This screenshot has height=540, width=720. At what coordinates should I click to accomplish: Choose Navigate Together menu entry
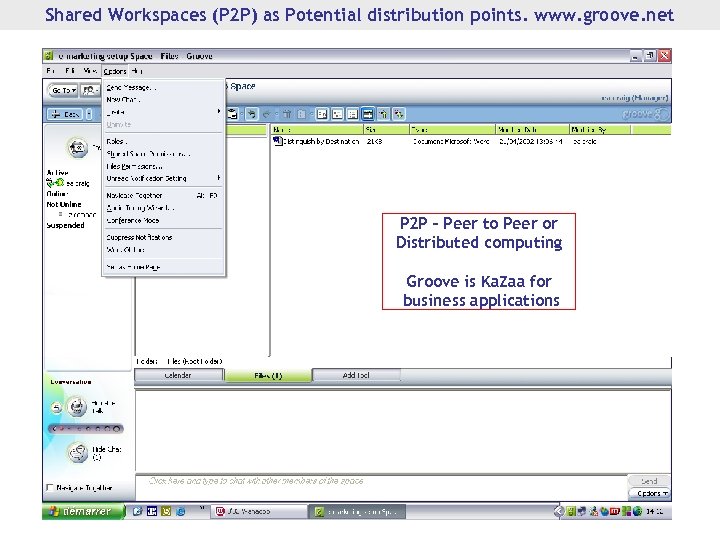[163, 195]
